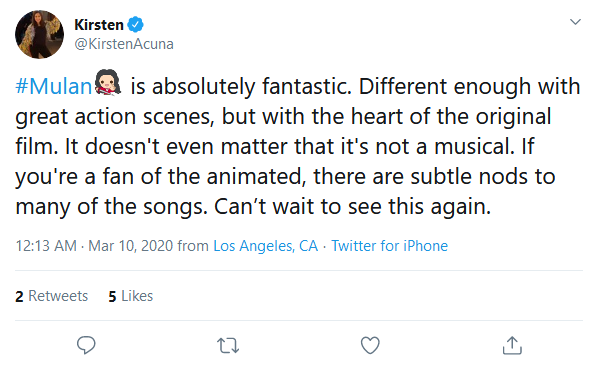Click the Los Angeles, CA location link
This screenshot has width=598, height=369.
point(265,246)
